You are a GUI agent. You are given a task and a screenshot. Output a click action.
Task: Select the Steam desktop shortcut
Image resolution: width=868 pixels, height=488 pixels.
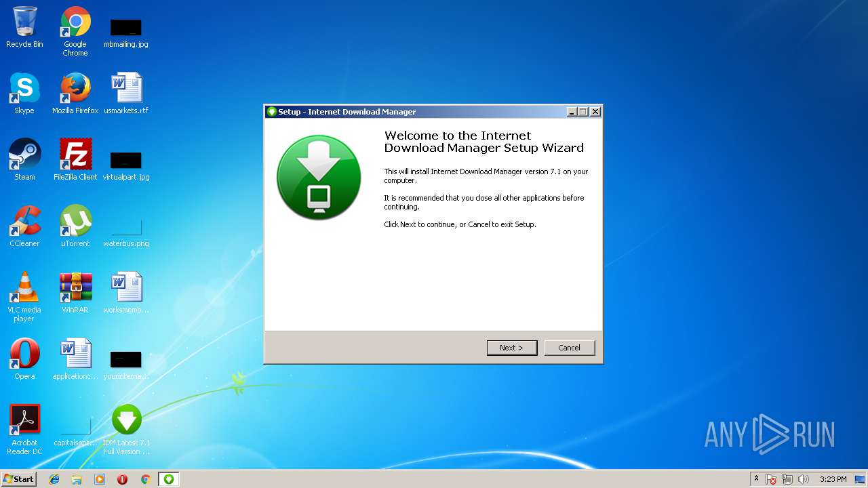[24, 160]
